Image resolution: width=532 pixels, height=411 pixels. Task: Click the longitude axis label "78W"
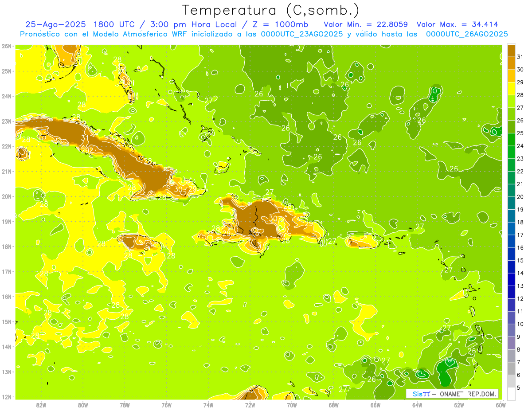125,405
